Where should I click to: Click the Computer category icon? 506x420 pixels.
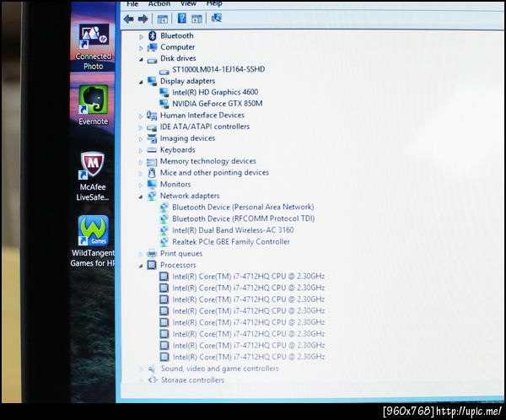pos(153,47)
